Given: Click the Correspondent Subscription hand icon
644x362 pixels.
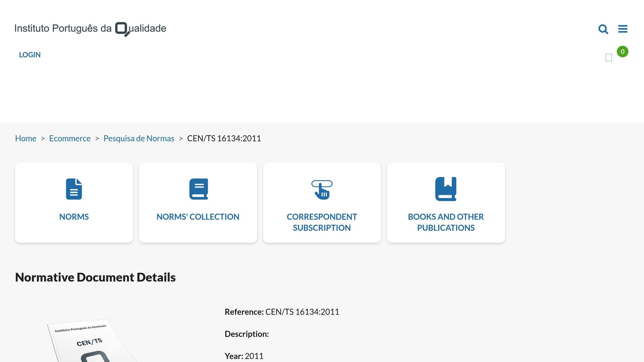Looking at the screenshot, I should point(322,189).
